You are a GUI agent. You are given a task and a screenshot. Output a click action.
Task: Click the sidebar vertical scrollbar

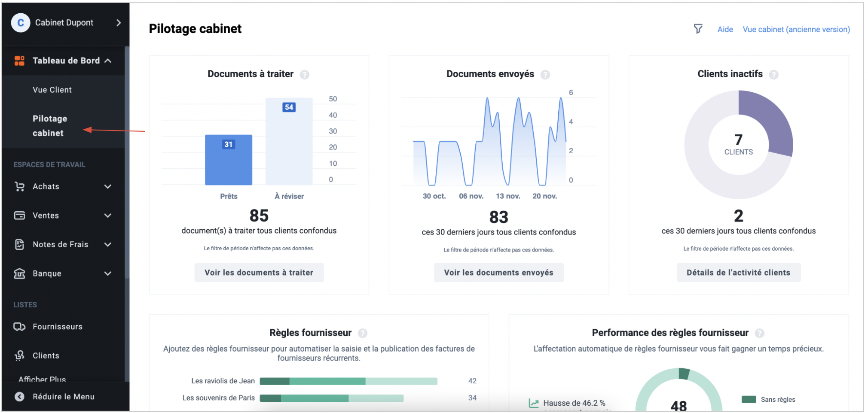(x=126, y=163)
